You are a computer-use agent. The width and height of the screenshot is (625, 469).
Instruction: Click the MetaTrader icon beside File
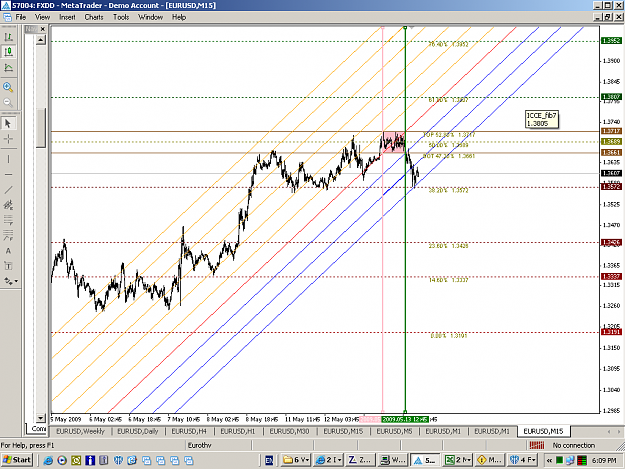point(7,17)
